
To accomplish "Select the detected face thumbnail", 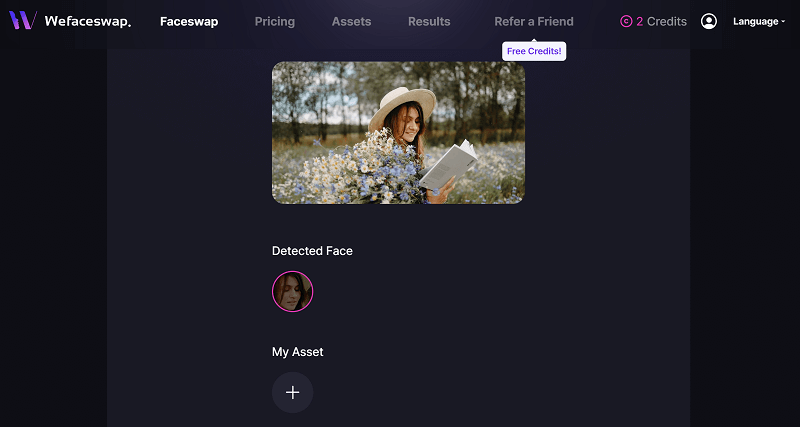I will (292, 291).
